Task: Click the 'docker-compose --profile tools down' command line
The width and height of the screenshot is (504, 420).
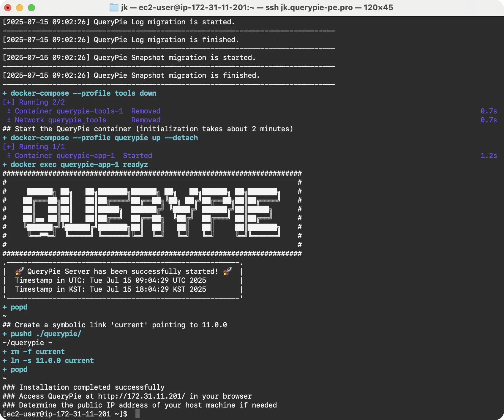Action: [x=83, y=93]
